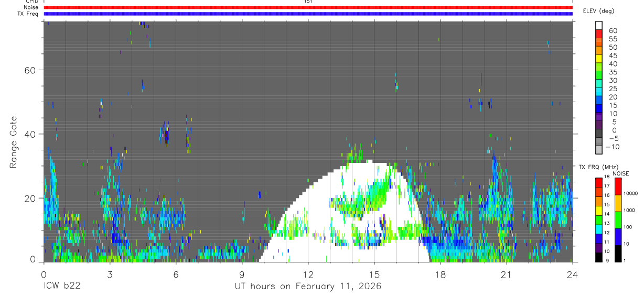Click NOISE legend value '10000'
The image size is (644, 297).
pos(630,193)
